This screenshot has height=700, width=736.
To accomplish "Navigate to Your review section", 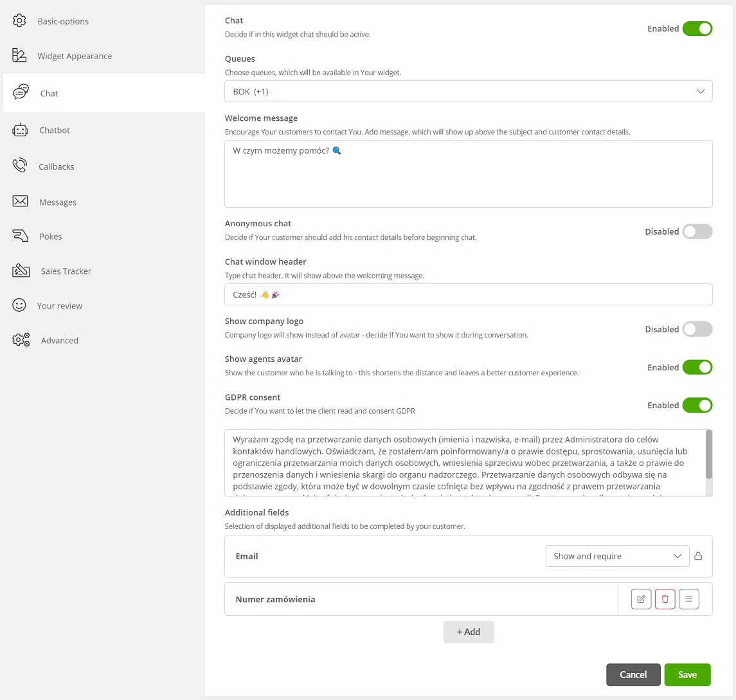I will 60,305.
